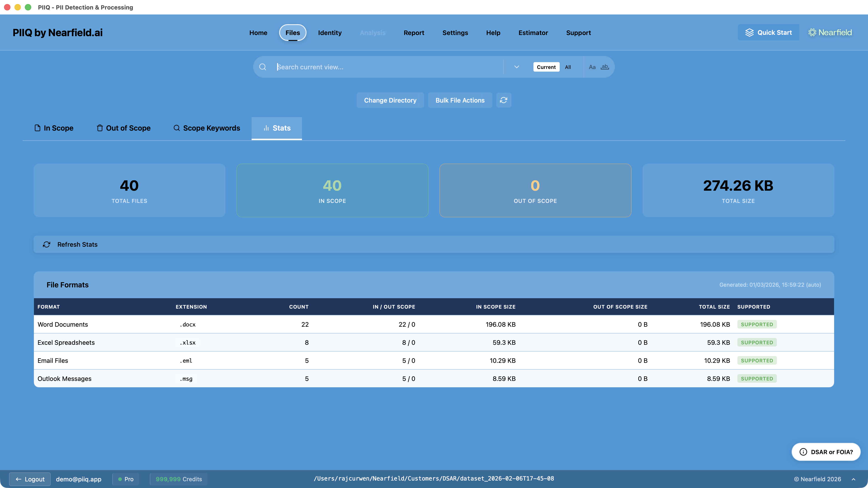Click the Nearfield logo icon
Viewport: 868px width, 488px height.
(x=812, y=32)
